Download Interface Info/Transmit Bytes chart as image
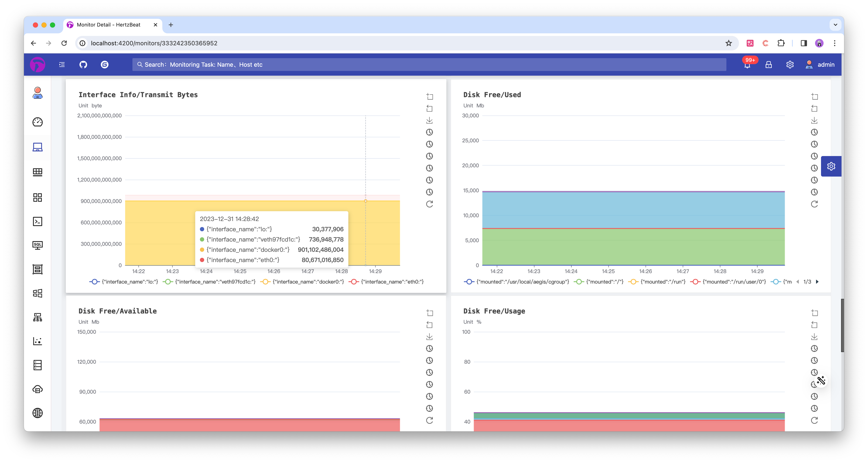 click(x=429, y=120)
